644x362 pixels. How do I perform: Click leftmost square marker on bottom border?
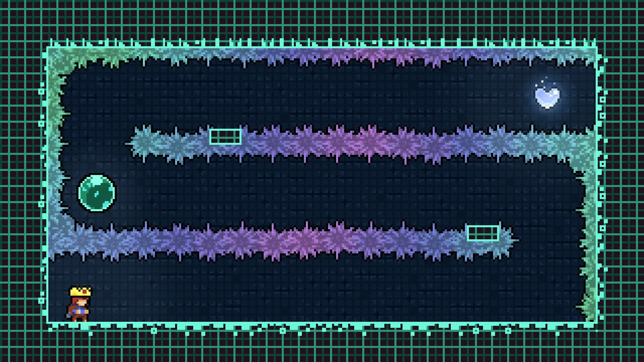pyautogui.click(x=154, y=331)
